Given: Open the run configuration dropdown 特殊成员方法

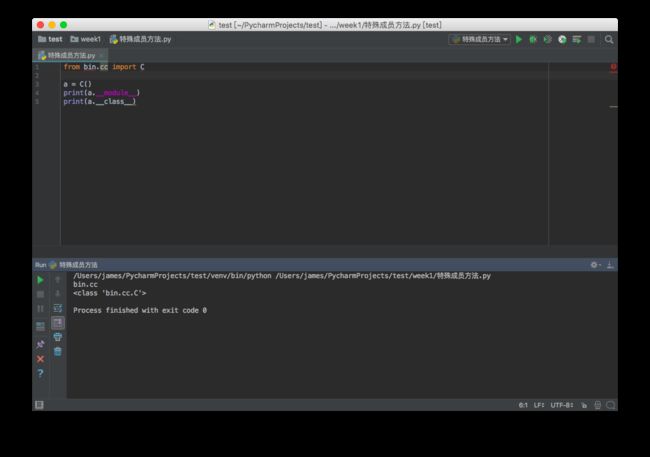Looking at the screenshot, I should 480,39.
